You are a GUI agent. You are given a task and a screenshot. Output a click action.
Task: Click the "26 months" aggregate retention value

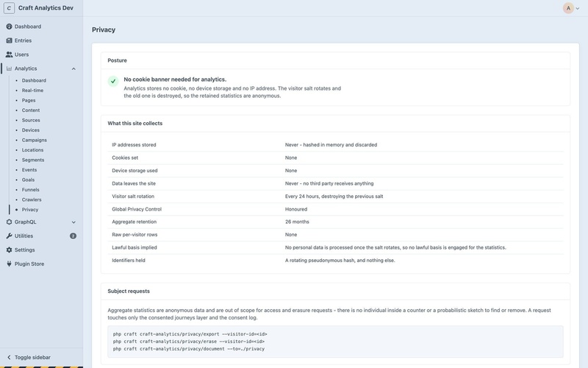[x=297, y=222]
